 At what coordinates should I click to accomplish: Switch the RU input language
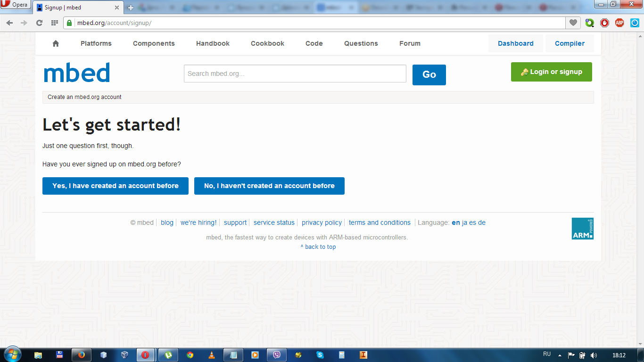pyautogui.click(x=547, y=354)
